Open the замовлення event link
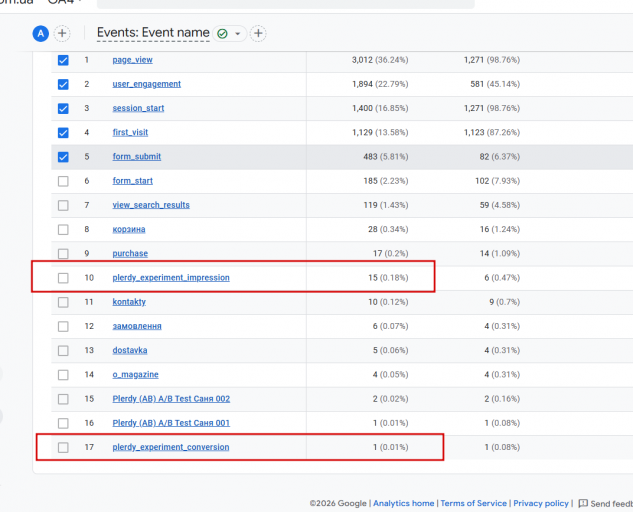Screen dimensions: 633x512 pos(137,326)
